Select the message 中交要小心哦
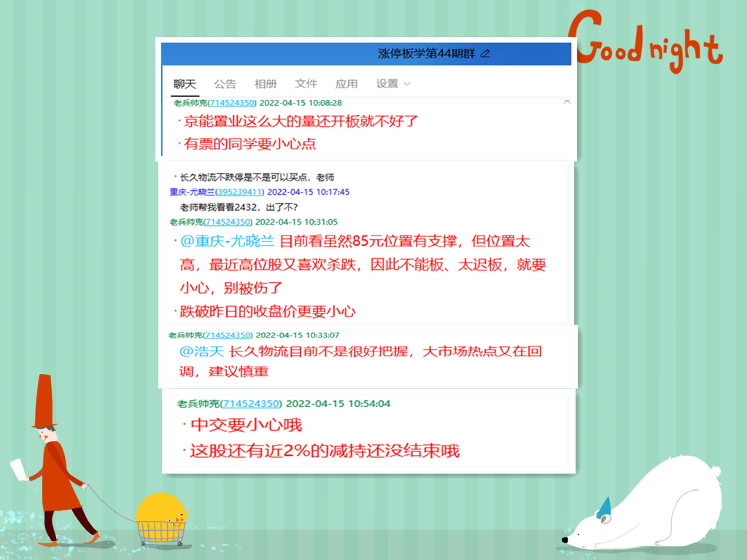Viewport: 747px width, 560px height. point(246,425)
